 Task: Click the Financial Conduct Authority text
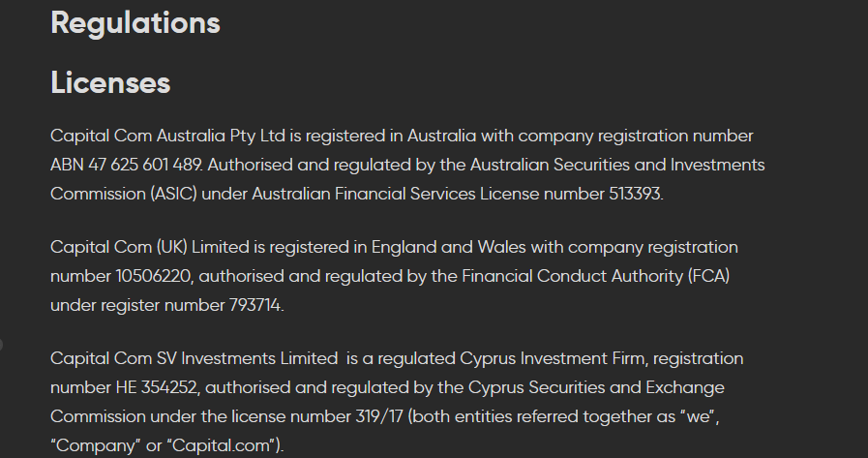[573, 276]
